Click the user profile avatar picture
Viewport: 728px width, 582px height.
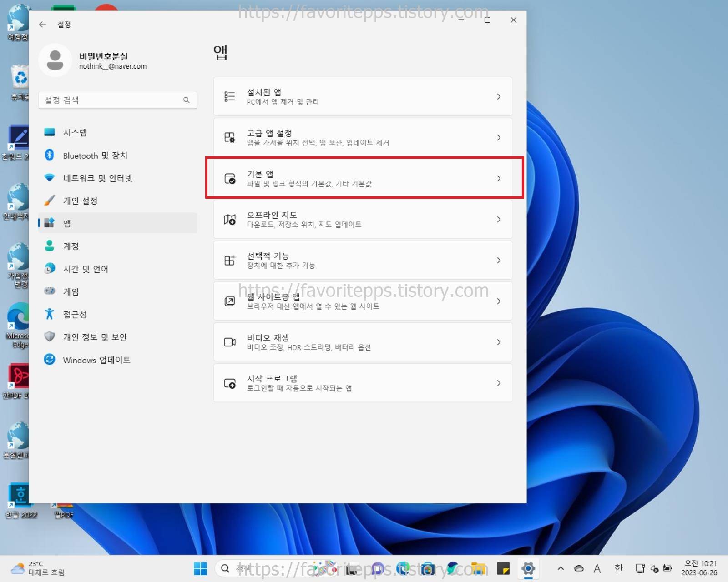click(x=55, y=60)
